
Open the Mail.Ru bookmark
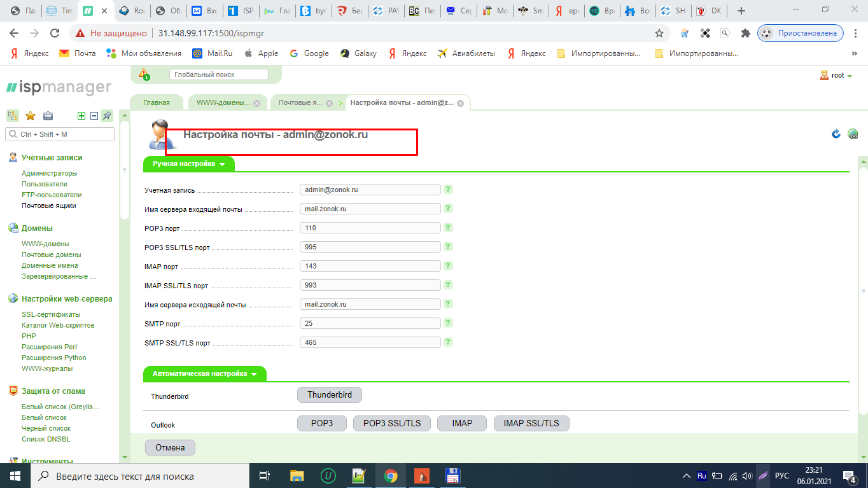click(x=213, y=53)
